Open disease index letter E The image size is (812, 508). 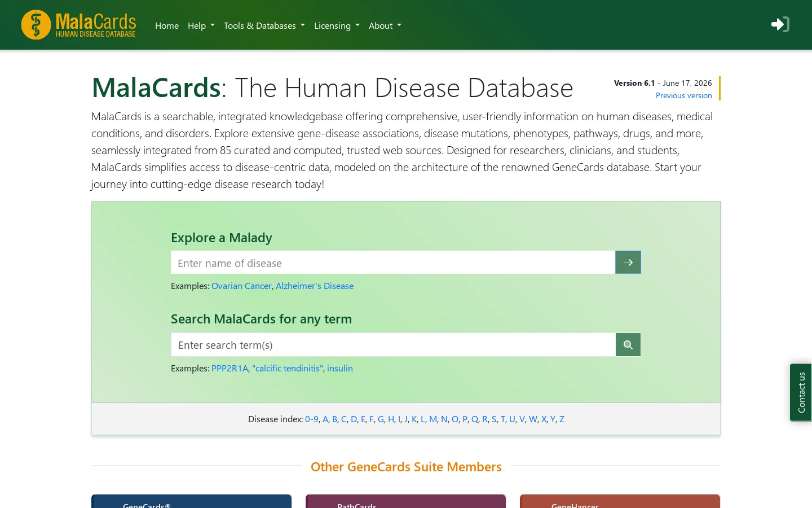(x=363, y=419)
